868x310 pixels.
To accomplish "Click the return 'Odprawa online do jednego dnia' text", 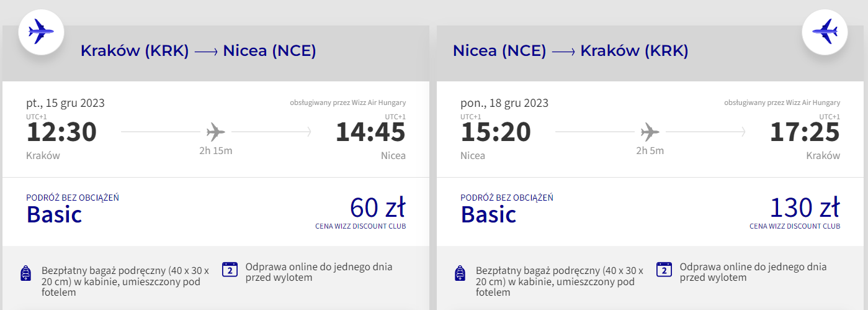I will point(753,267).
